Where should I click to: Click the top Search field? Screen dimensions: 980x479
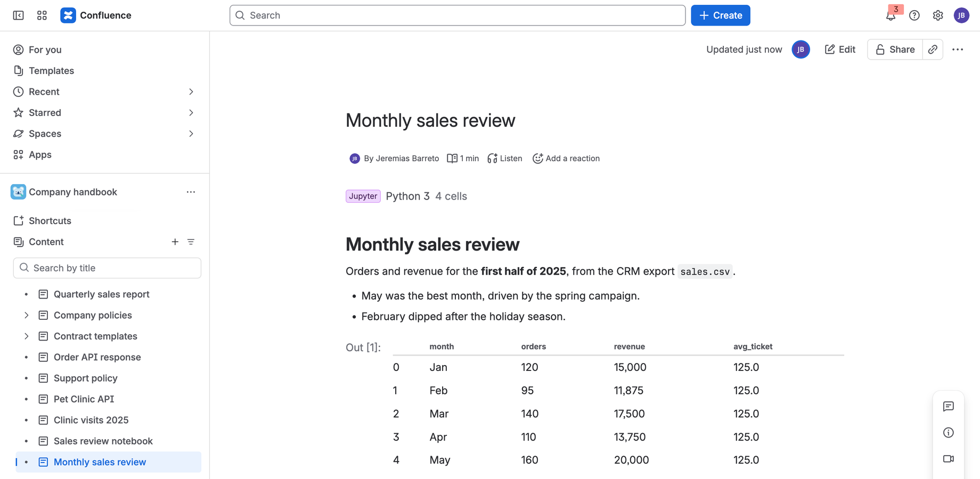coord(458,15)
